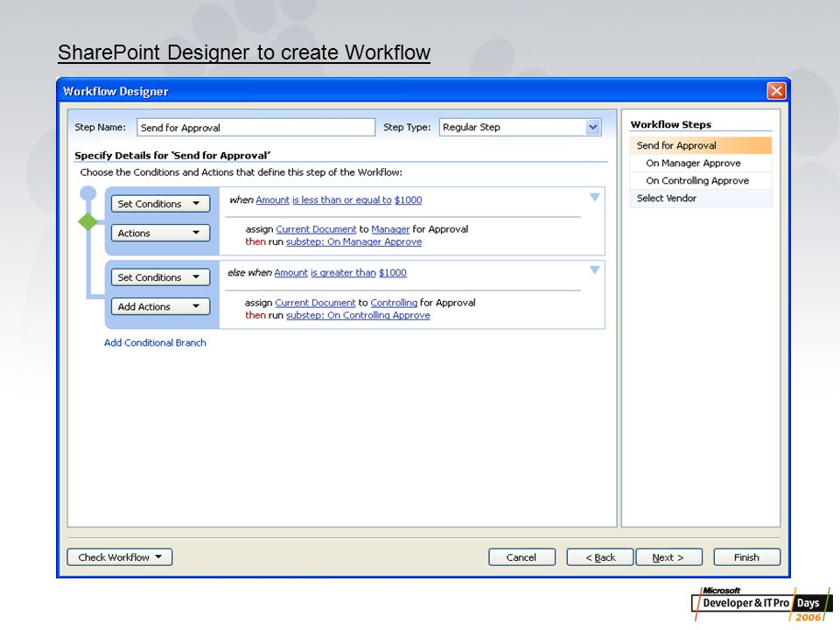Click the green diamond branch marker

point(87,221)
